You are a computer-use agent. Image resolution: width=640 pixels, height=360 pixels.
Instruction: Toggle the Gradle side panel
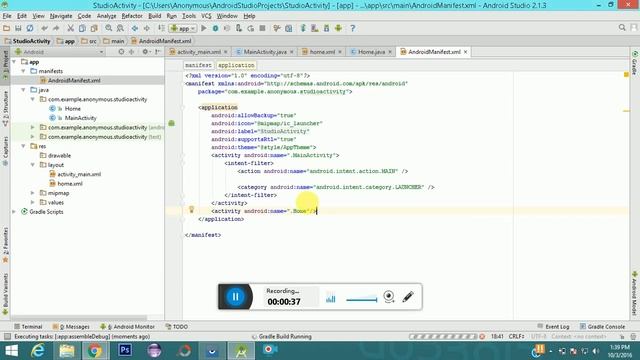click(x=635, y=63)
